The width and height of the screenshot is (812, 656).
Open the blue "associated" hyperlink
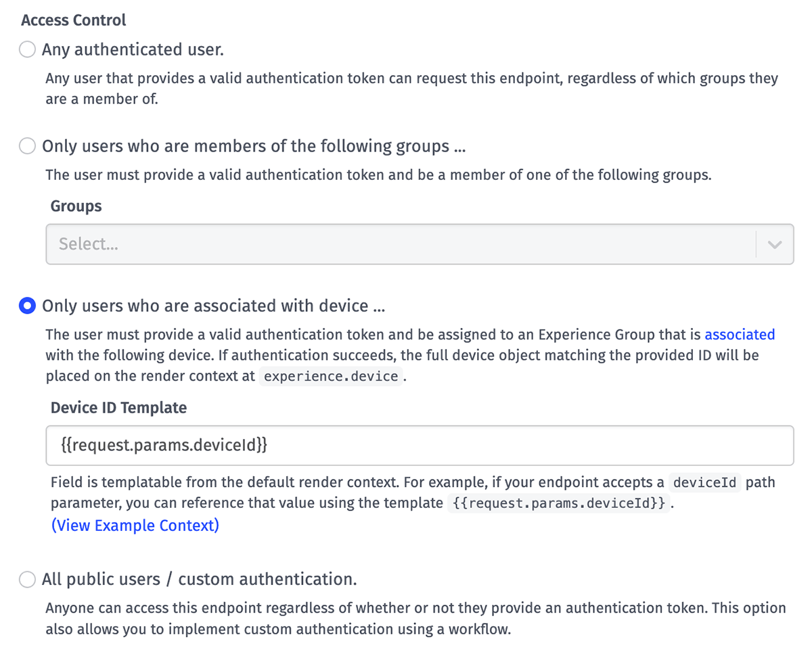pos(740,334)
